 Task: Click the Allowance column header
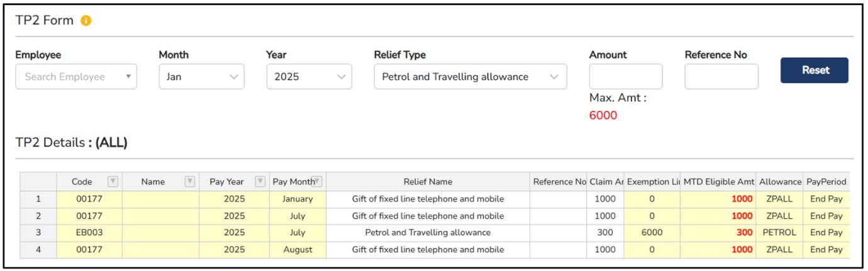[779, 182]
